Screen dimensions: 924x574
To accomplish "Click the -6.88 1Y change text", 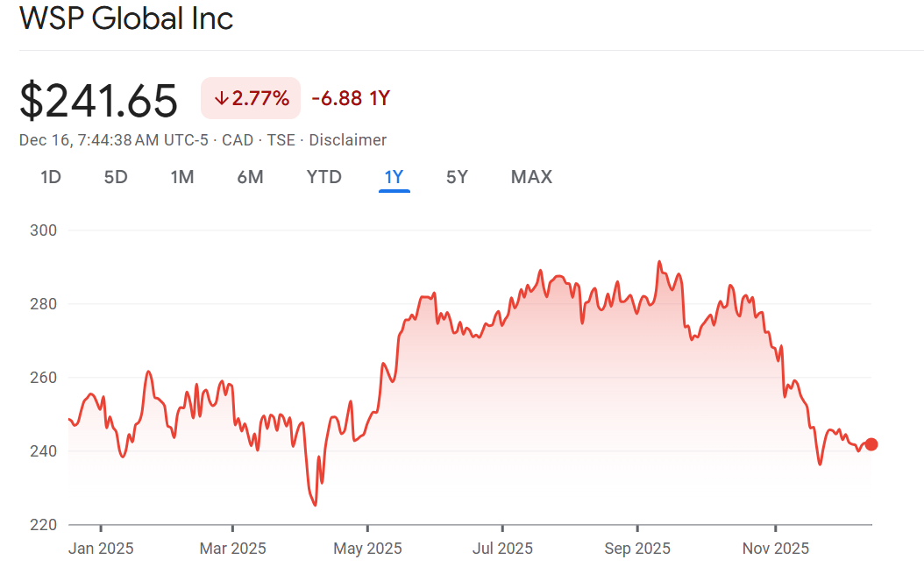I will click(x=350, y=98).
